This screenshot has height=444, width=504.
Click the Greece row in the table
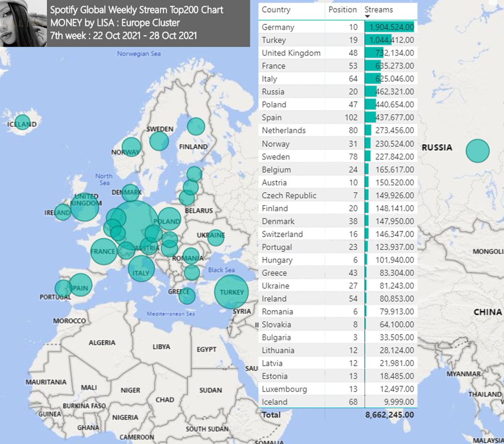click(338, 273)
